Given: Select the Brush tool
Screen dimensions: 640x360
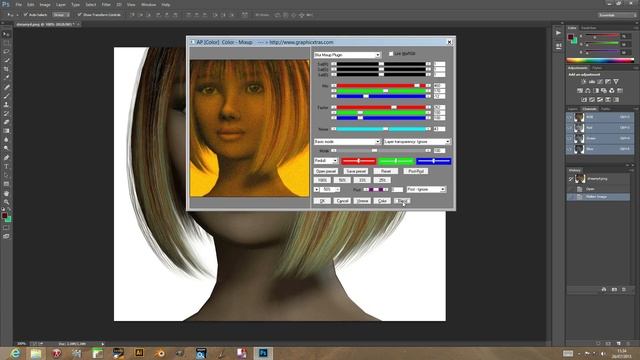Looking at the screenshot, I should (6, 96).
